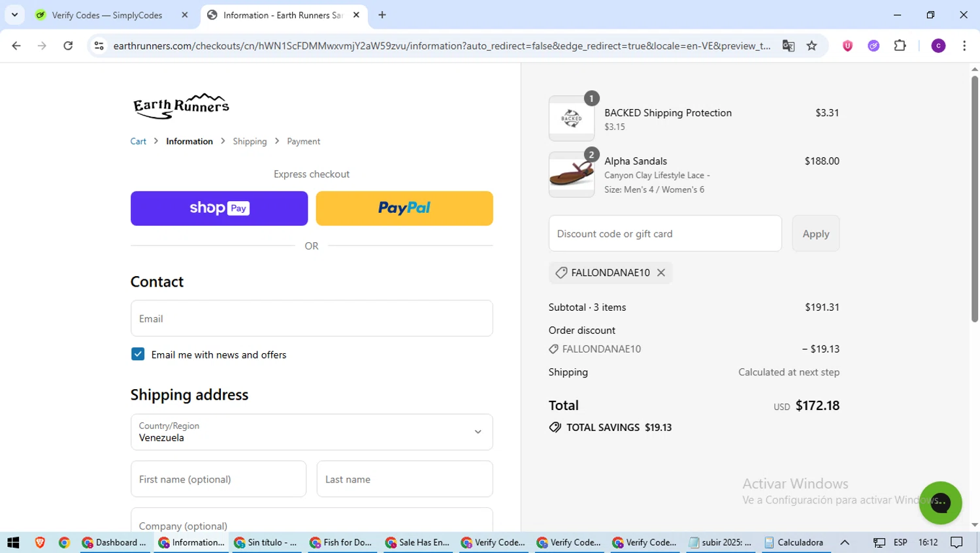980x553 pixels.
Task: Go forward in browser history
Action: pos(42,46)
